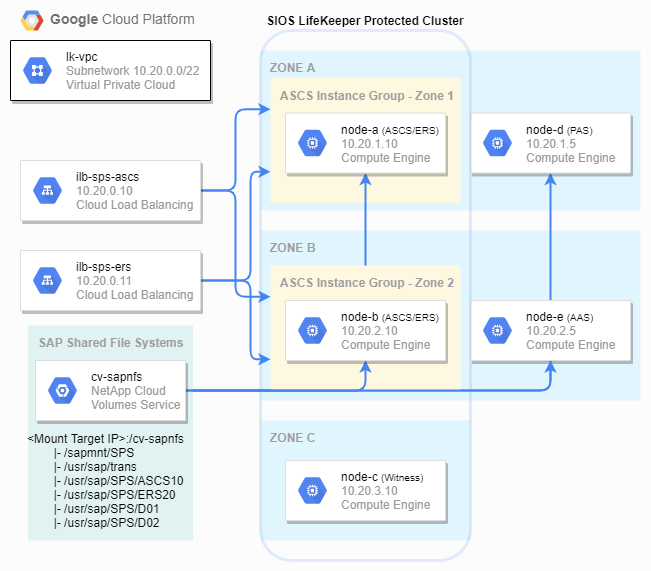Click the ilb-sps-ers load balancer icon
The image size is (651, 571).
pyautogui.click(x=47, y=281)
